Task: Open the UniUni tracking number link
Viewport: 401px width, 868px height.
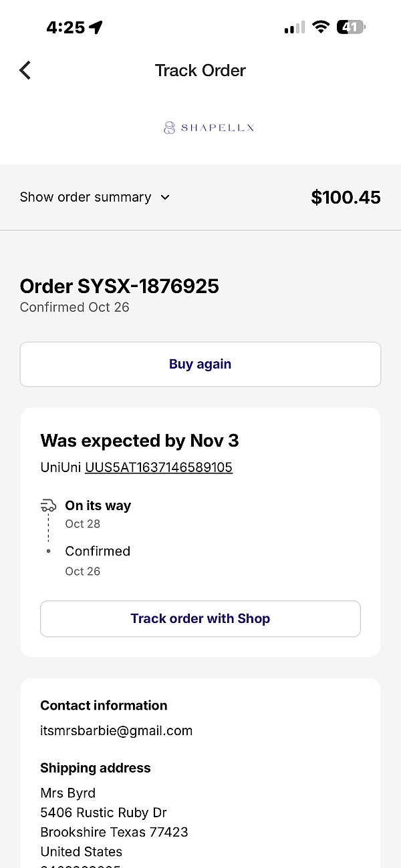Action: (x=158, y=467)
